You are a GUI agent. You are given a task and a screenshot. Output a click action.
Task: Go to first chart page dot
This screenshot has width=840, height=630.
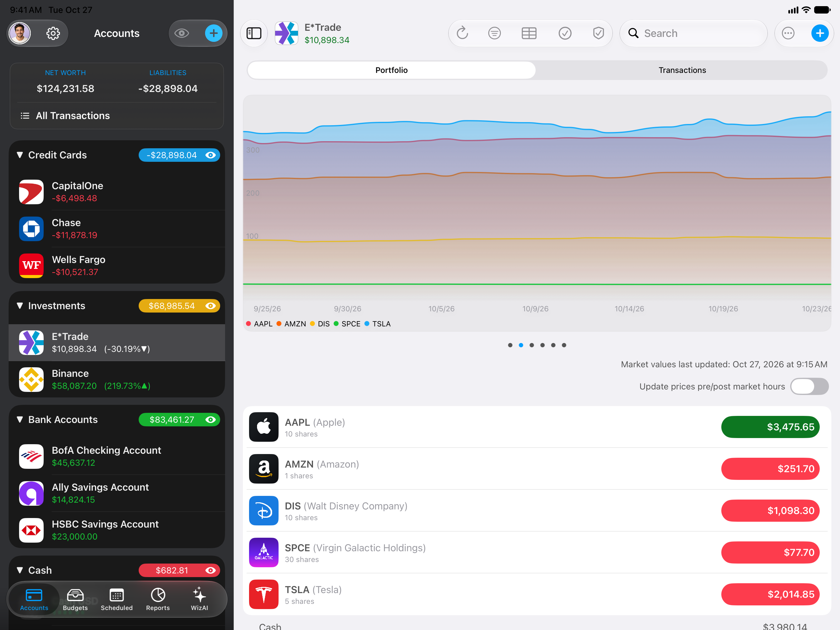[510, 345]
